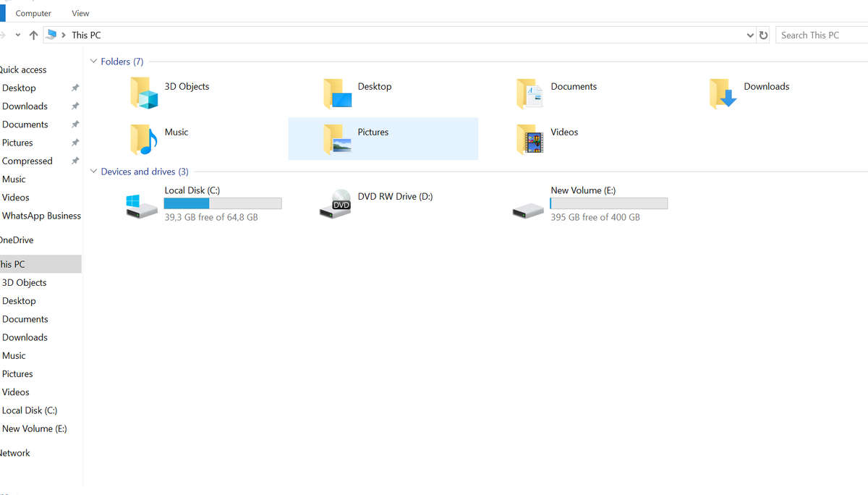Open the address bar dropdown arrow
868x495 pixels.
[x=750, y=34]
